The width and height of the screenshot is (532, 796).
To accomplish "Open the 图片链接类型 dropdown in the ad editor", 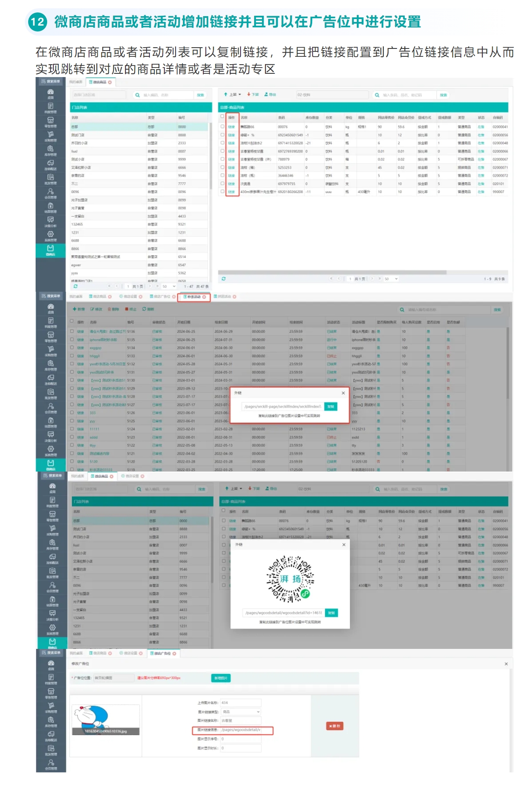I will pyautogui.click(x=241, y=711).
